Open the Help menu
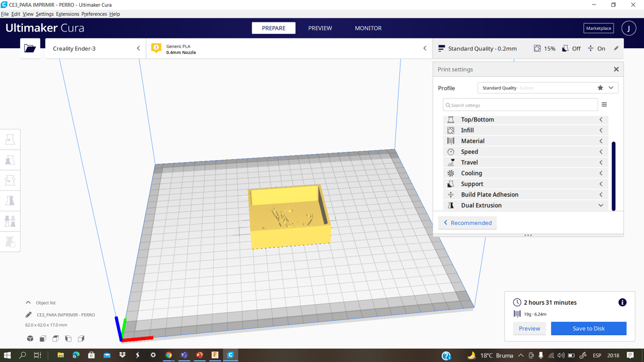Image resolution: width=644 pixels, height=362 pixels. 115,14
